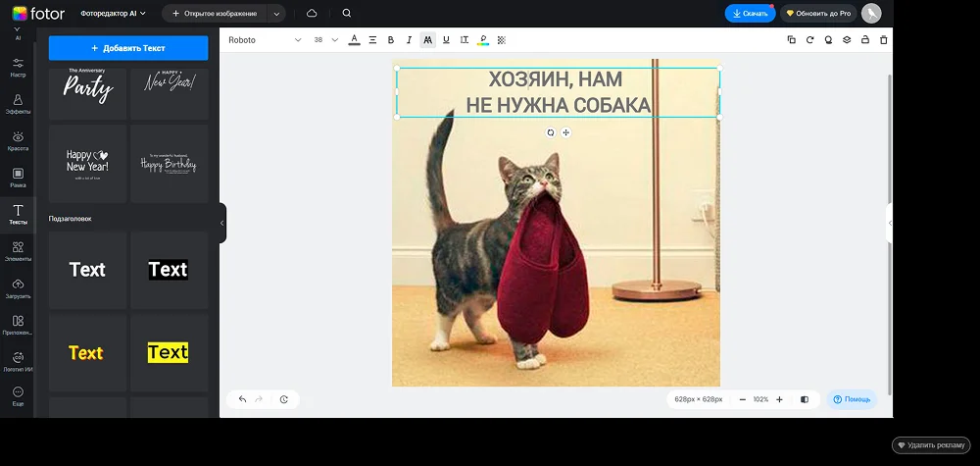Click the search magnifier icon

click(x=347, y=14)
